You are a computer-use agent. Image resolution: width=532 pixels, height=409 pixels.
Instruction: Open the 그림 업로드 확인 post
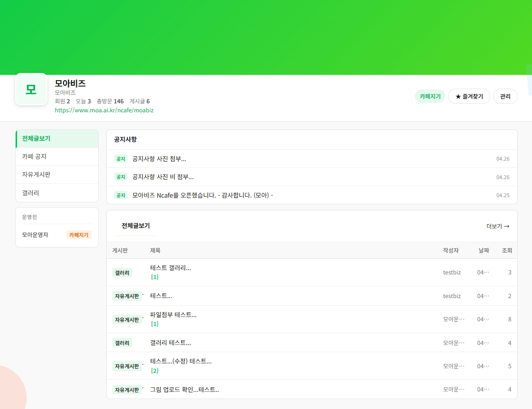(x=184, y=390)
